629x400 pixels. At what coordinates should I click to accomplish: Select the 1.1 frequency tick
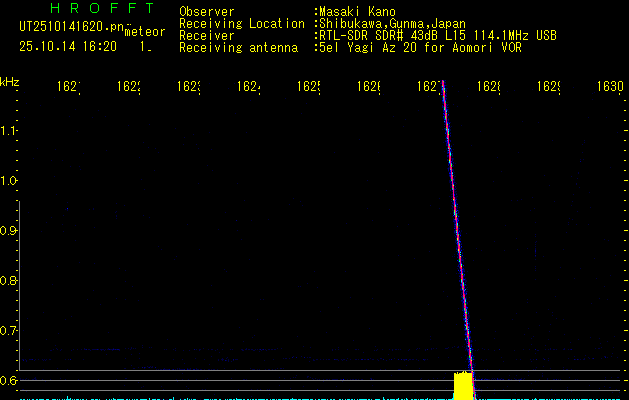coord(9,131)
